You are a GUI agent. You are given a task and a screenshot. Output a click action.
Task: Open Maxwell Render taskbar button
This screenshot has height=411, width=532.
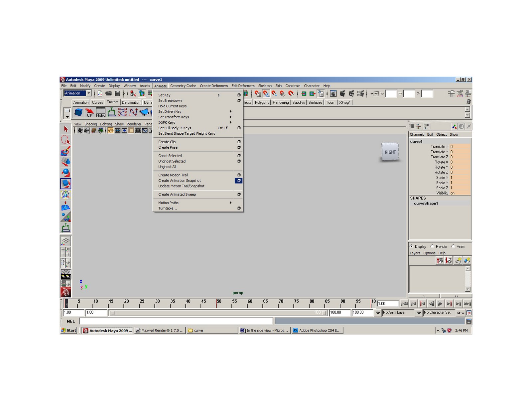pos(160,331)
